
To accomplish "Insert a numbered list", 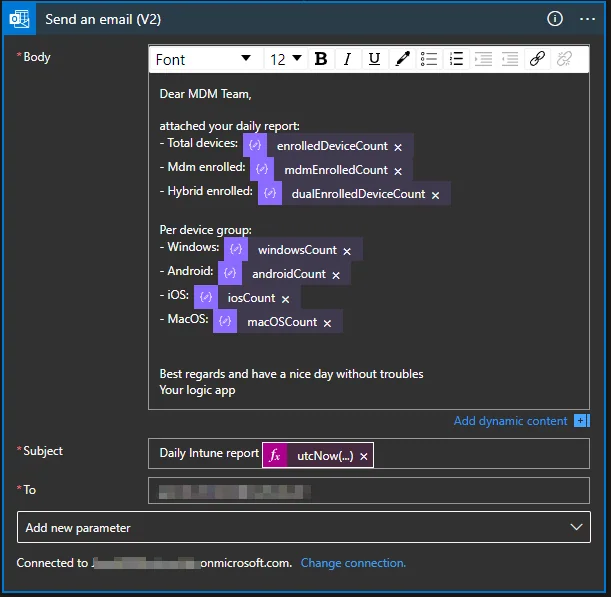I will (x=456, y=59).
